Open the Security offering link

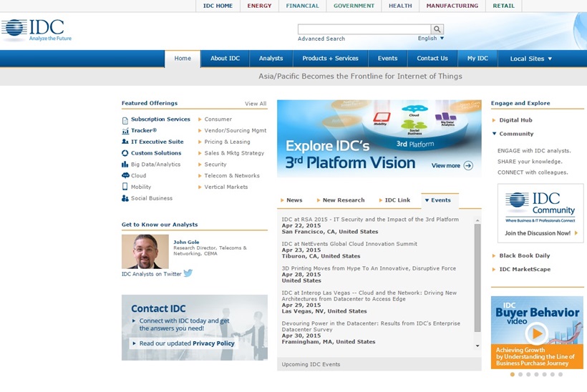(215, 165)
